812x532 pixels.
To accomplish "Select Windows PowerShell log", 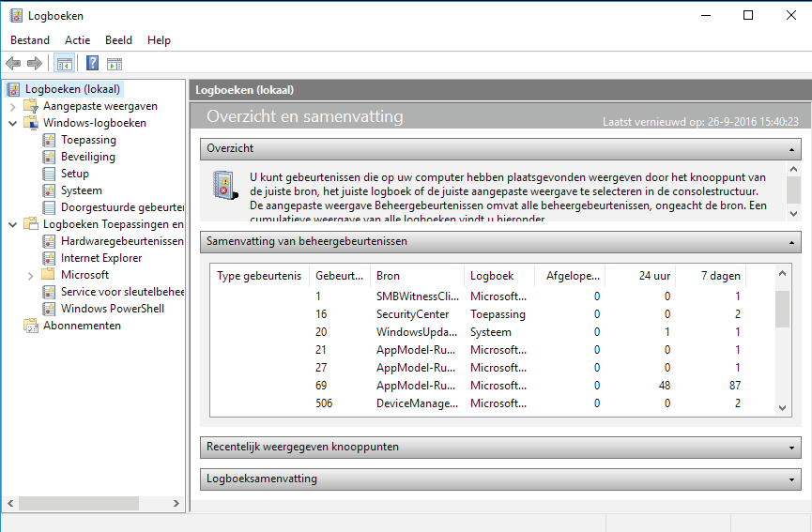I will tap(112, 309).
